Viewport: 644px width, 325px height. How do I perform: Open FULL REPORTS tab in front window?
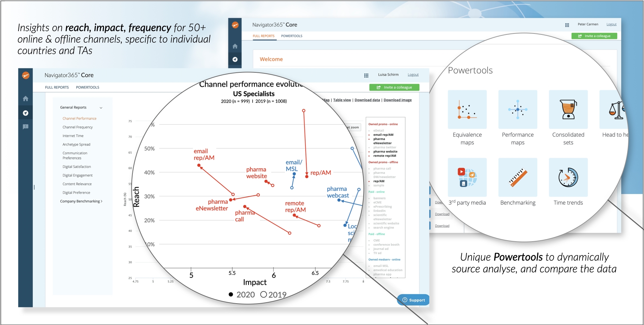57,87
